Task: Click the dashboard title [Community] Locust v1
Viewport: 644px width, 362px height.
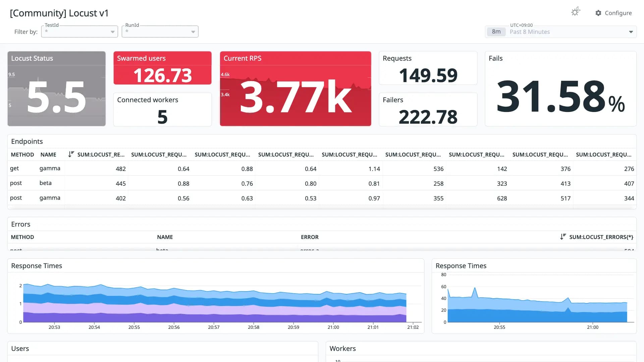Action: 59,13
